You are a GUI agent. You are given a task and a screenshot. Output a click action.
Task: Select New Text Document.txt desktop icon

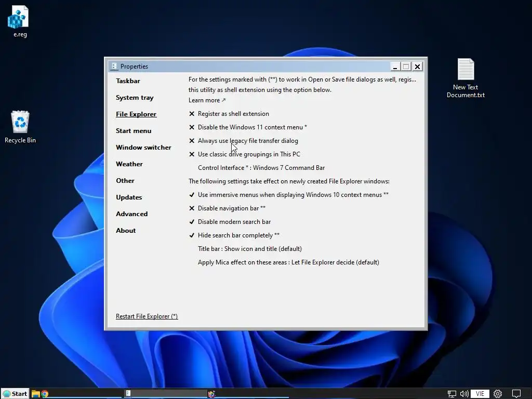(465, 78)
